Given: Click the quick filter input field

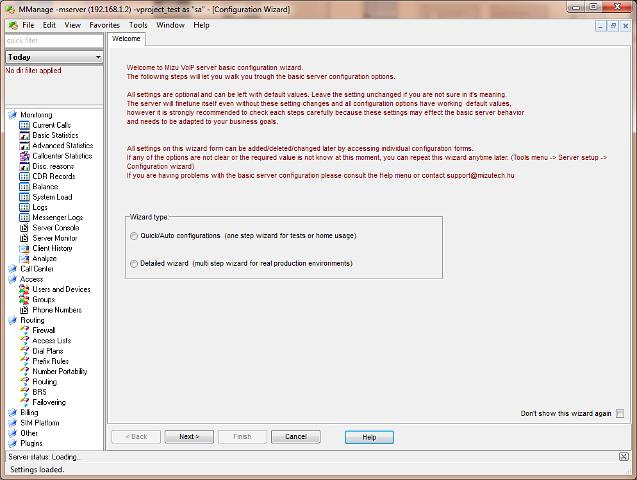Looking at the screenshot, I should click(x=53, y=41).
